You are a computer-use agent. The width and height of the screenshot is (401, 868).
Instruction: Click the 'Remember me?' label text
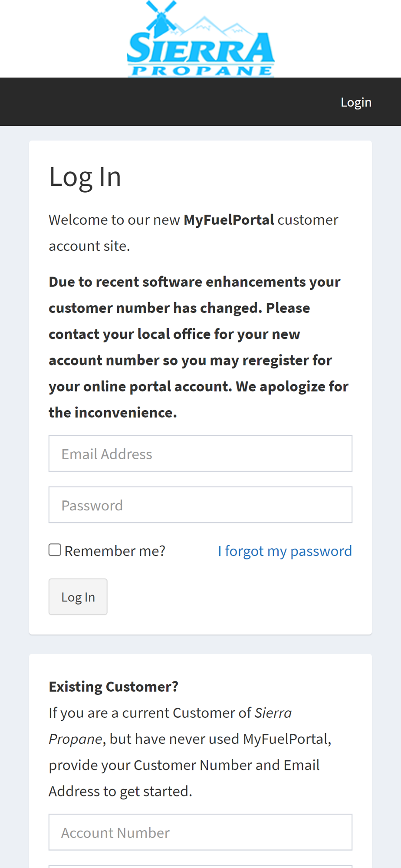[x=115, y=551]
